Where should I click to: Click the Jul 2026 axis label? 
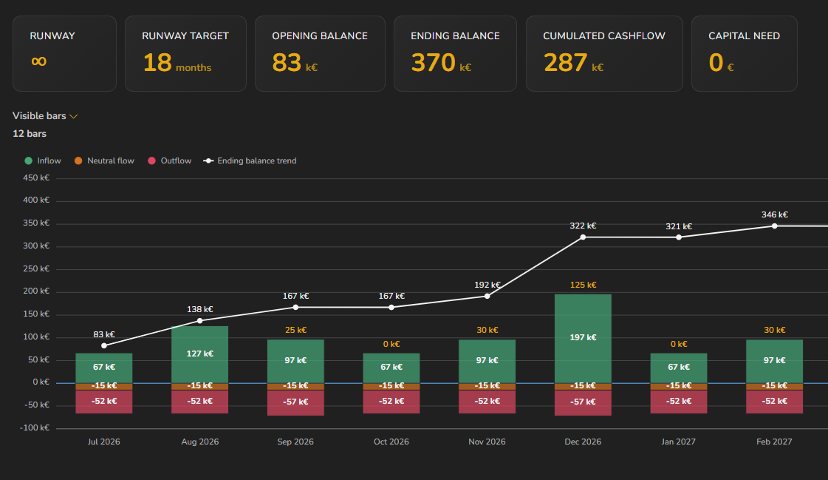click(x=104, y=442)
